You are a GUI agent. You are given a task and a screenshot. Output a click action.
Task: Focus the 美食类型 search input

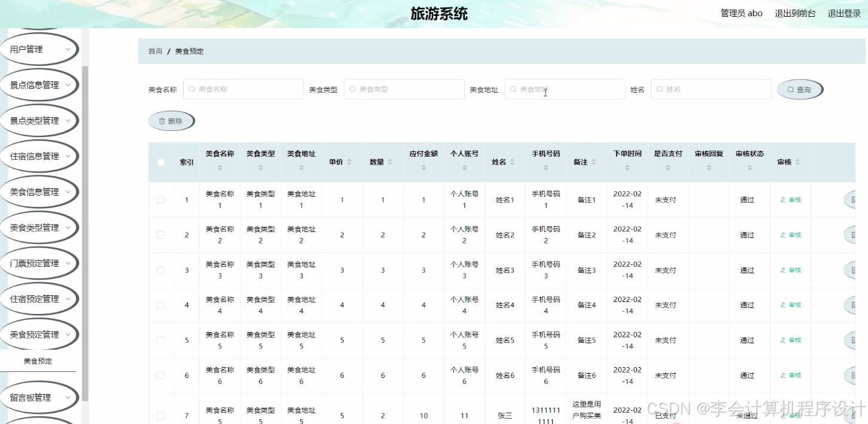pyautogui.click(x=404, y=89)
